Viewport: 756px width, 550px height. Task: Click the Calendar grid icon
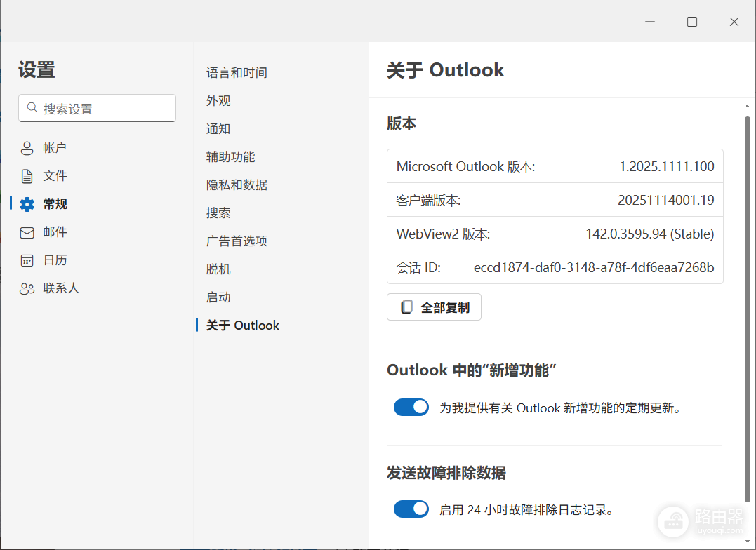pos(27,261)
